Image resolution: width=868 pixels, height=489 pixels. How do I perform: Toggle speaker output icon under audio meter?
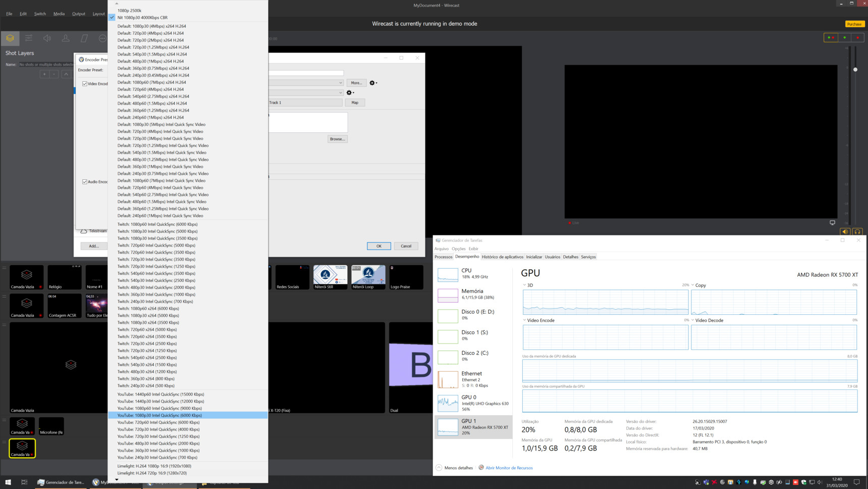(844, 232)
